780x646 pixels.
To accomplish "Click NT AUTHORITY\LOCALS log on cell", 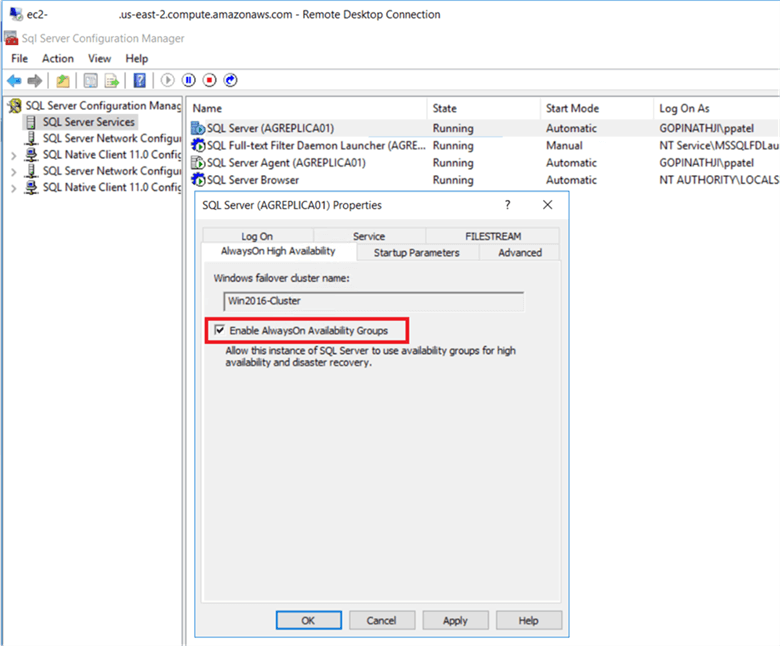I will pos(719,180).
